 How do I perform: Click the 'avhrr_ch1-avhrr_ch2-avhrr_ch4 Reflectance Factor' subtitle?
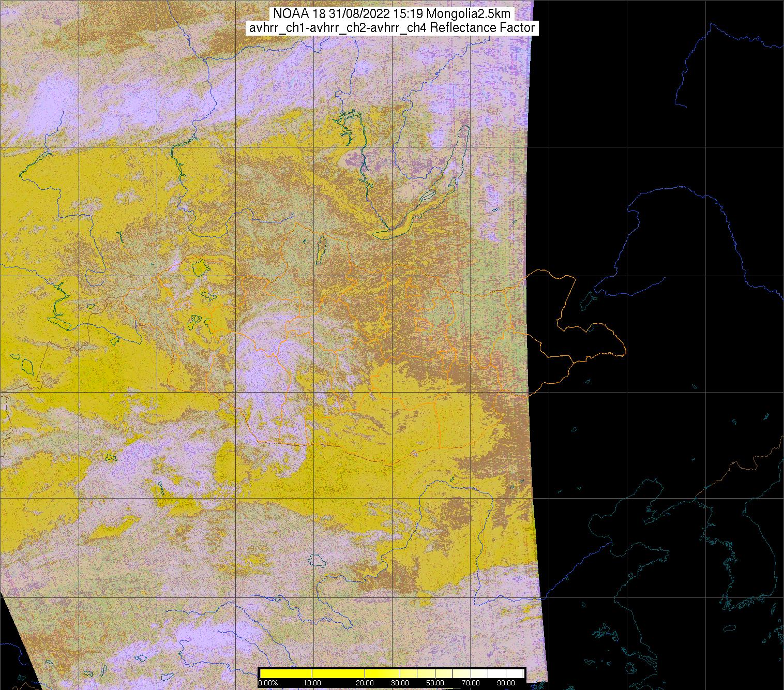point(392,28)
